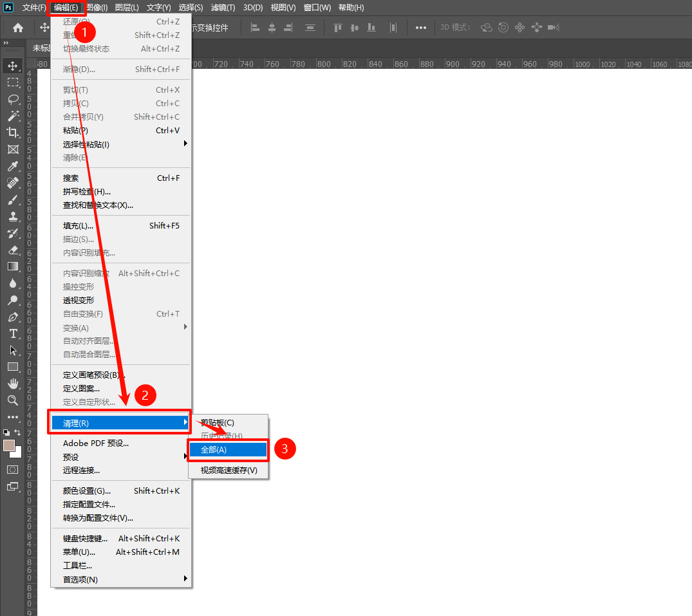This screenshot has height=616, width=692.
Task: Swap foreground and background colors
Action: 17,433
